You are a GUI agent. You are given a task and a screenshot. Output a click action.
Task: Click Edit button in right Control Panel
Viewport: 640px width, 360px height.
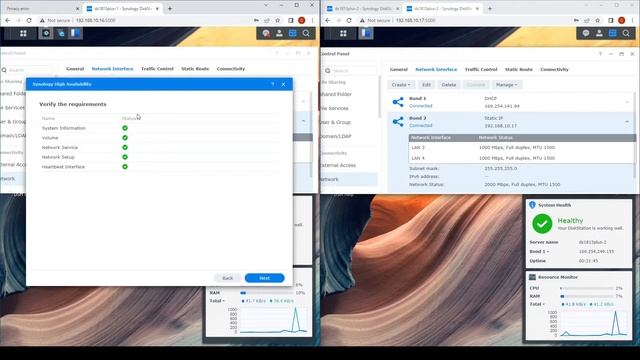(427, 85)
